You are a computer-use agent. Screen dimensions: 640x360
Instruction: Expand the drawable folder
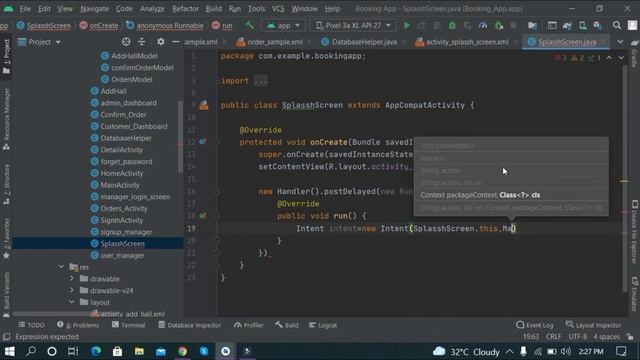coord(72,278)
